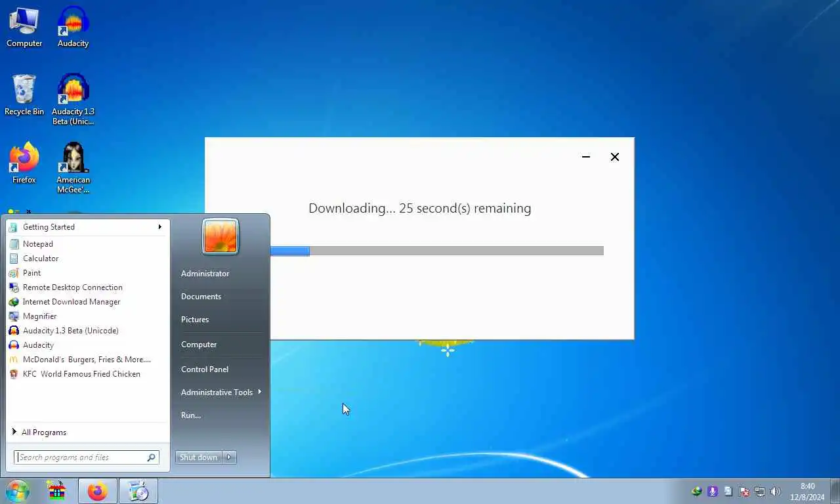The image size is (840, 504).
Task: Select American McGee's desktop shortcut
Action: click(73, 167)
